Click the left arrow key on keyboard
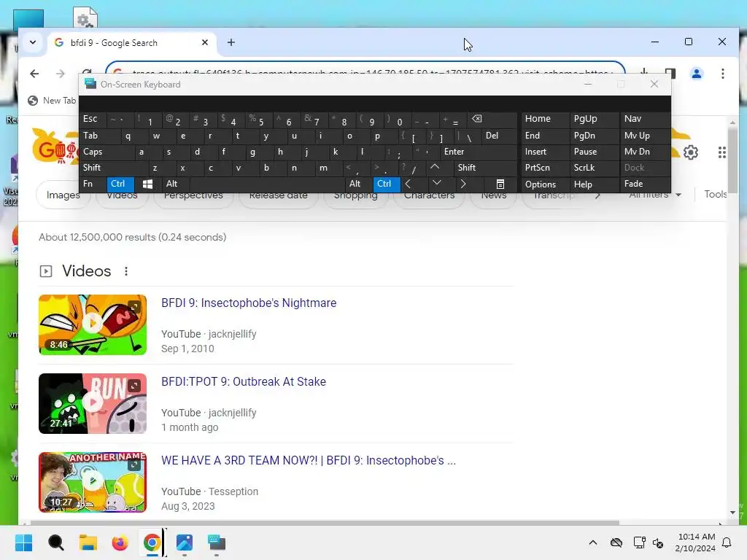Viewport: 747px width, 560px height. pyautogui.click(x=409, y=184)
